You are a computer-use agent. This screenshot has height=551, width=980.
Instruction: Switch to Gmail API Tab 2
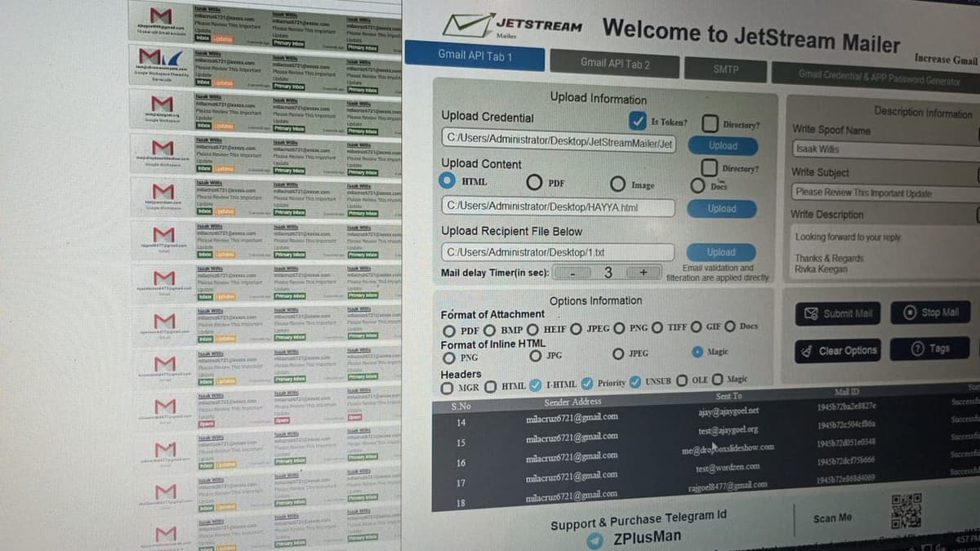click(x=614, y=62)
